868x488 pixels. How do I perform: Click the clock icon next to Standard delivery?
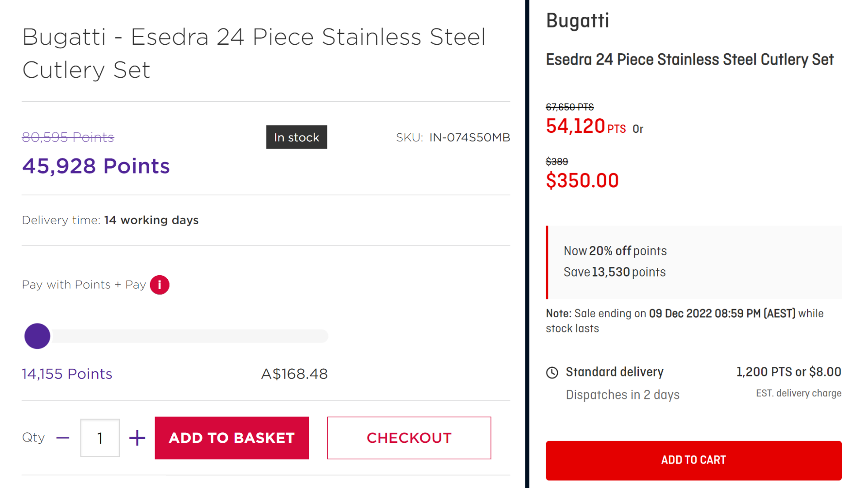pyautogui.click(x=552, y=372)
